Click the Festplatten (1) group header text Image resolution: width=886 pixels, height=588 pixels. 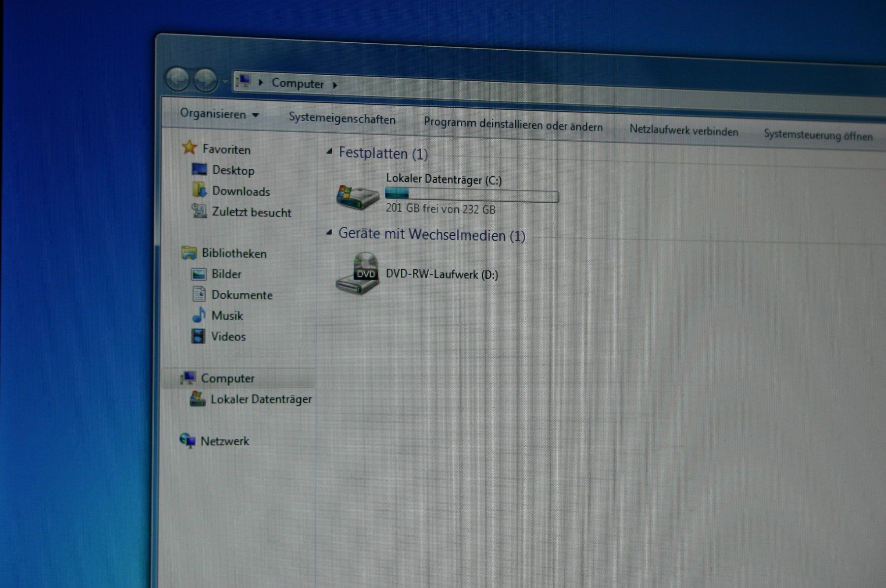pyautogui.click(x=383, y=154)
